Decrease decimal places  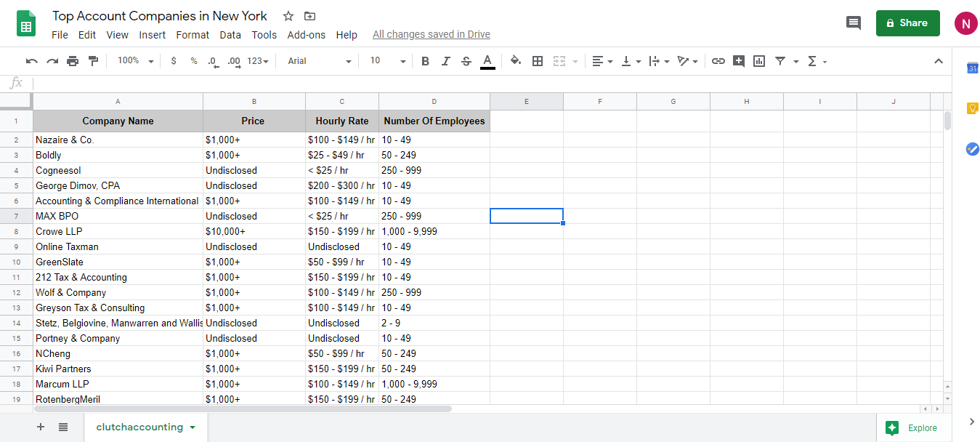(x=213, y=61)
